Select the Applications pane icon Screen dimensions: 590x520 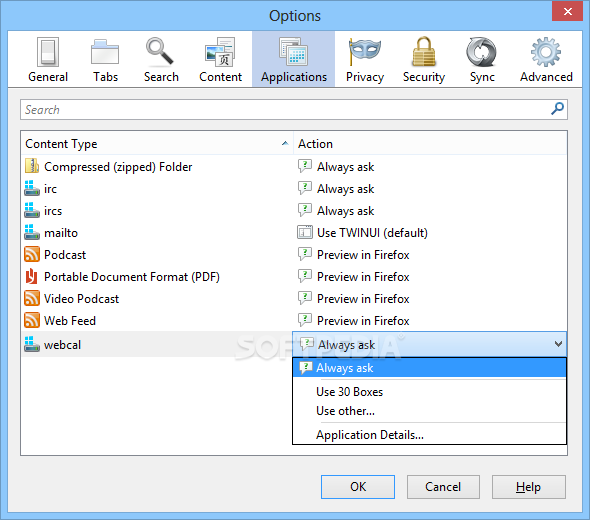293,53
